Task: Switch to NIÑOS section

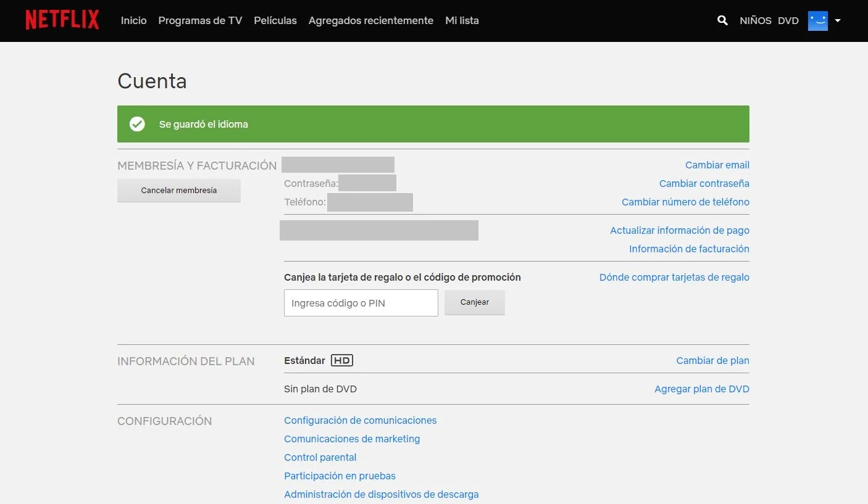Action: [x=756, y=20]
